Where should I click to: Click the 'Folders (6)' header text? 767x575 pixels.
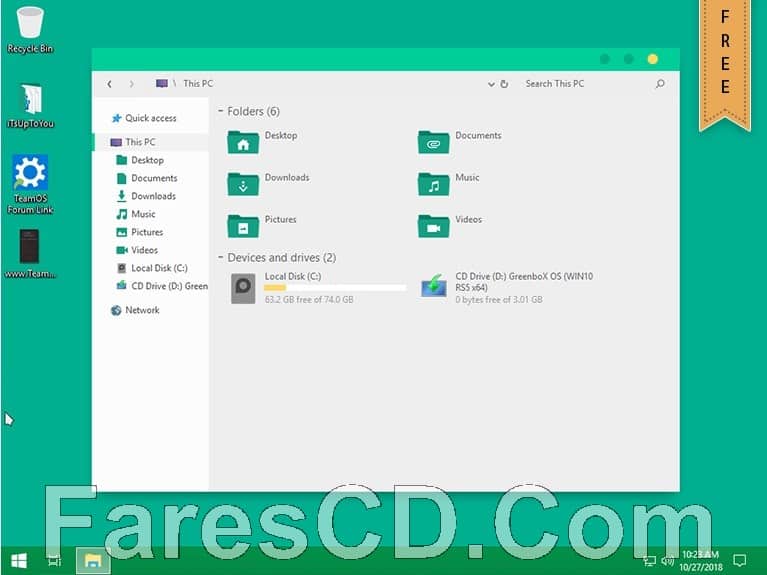(x=253, y=111)
